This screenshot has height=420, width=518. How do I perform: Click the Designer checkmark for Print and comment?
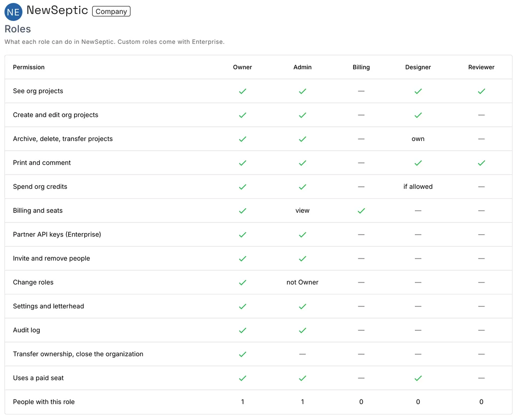point(418,163)
